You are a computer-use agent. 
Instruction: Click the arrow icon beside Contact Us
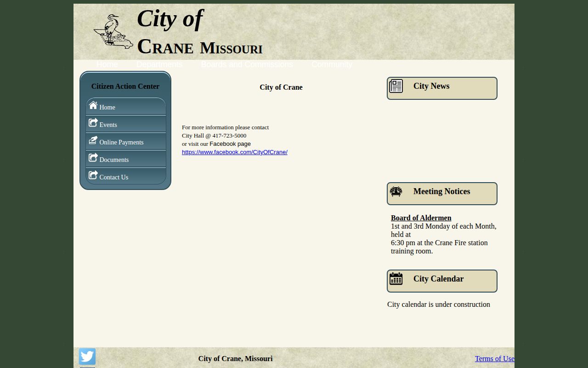coord(93,175)
